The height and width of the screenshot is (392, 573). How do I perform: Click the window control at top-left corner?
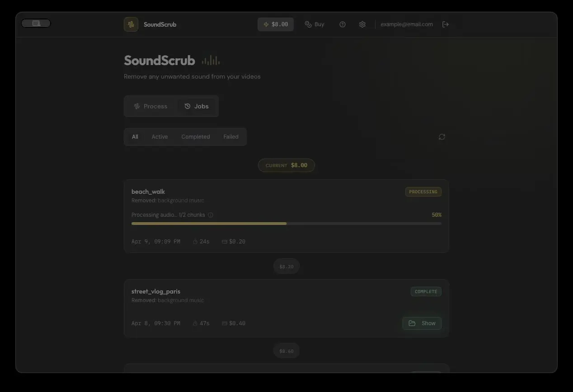[x=36, y=23]
